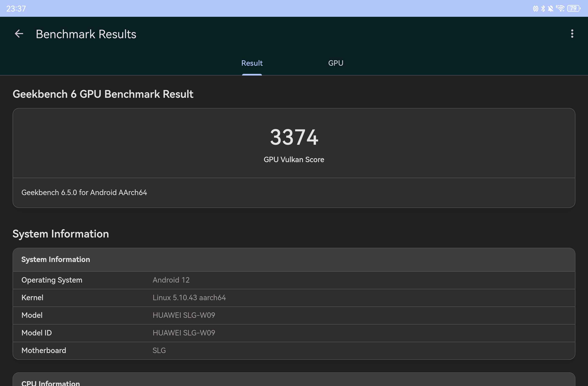Tap the Benchmark Results title
Image resolution: width=588 pixels, height=386 pixels.
click(x=86, y=34)
